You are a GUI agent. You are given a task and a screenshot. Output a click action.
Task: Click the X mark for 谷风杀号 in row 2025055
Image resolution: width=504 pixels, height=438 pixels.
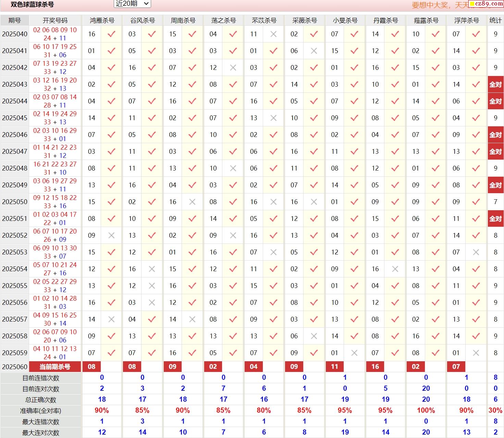[x=152, y=286]
